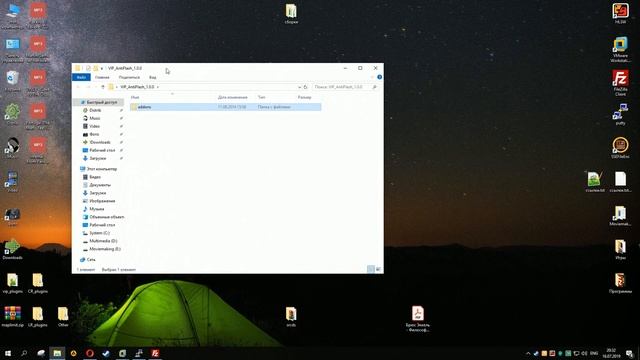Open the Поделиться ribbon tab

tap(129, 77)
